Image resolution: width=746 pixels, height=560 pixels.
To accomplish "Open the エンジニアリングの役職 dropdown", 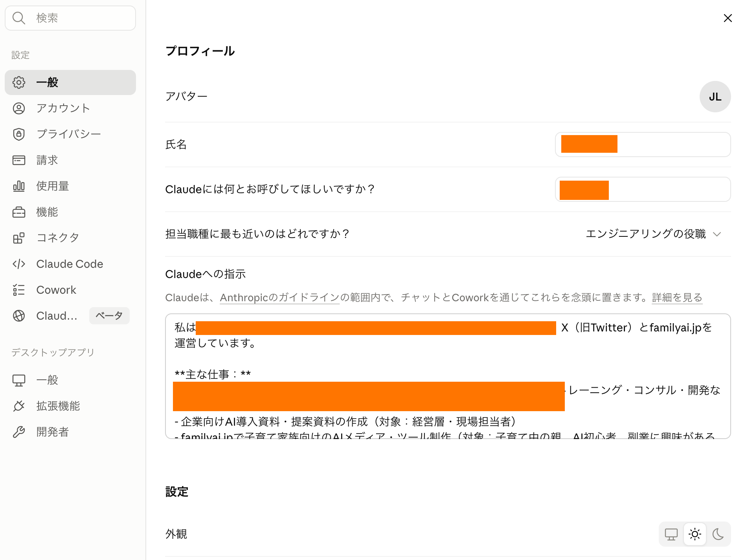I will [654, 234].
